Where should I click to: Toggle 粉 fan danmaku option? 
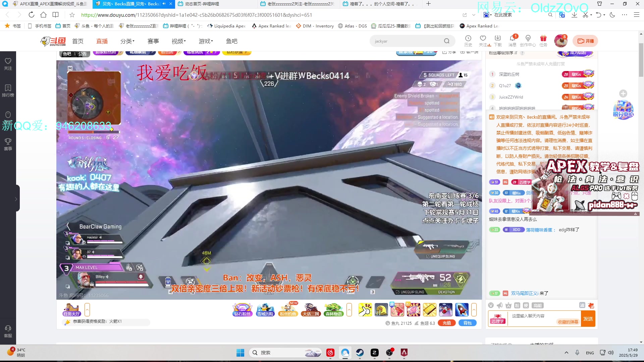(x=517, y=305)
